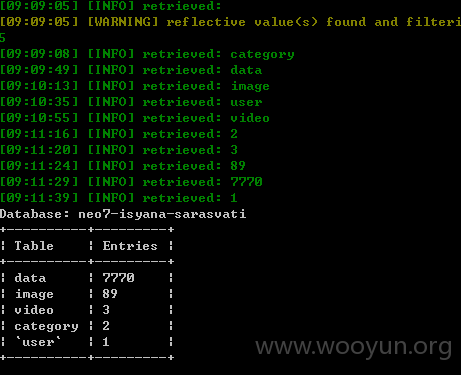Click retrieved value '3' in the 09:11:20 line
The height and width of the screenshot is (375, 461).
(x=234, y=150)
